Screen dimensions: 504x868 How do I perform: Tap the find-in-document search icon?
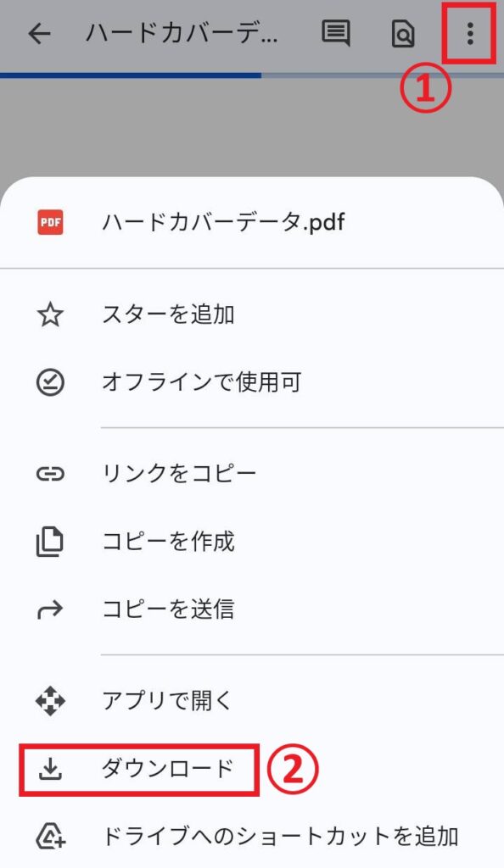403,35
